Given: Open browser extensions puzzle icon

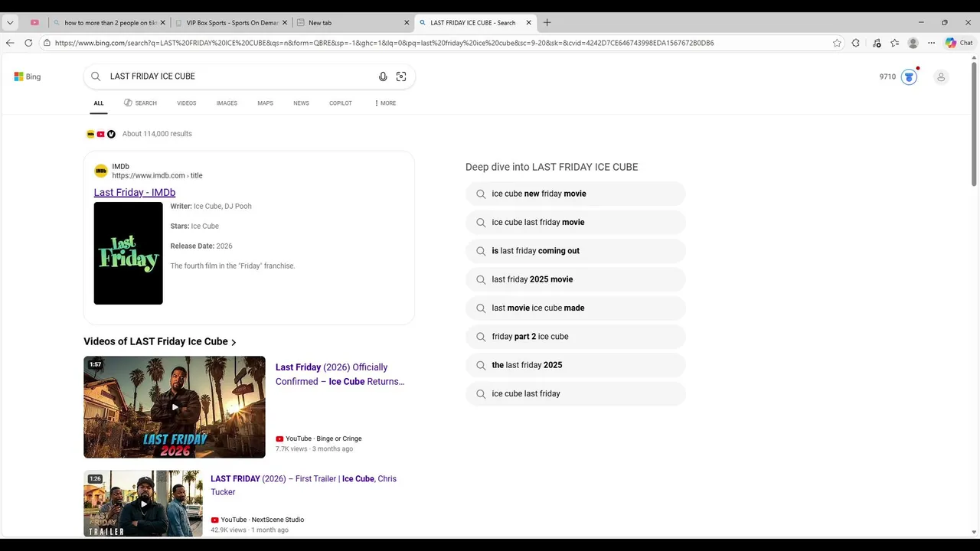Looking at the screenshot, I should [856, 43].
